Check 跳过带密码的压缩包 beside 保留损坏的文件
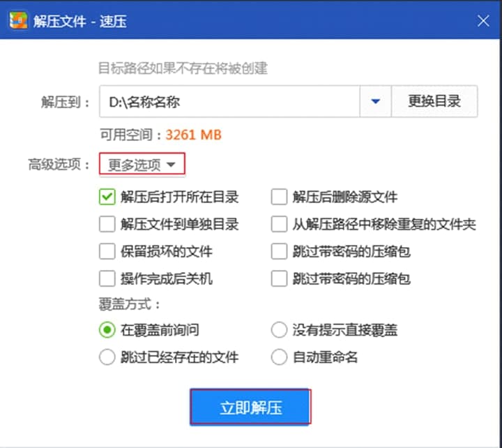Image resolution: width=502 pixels, height=448 pixels. point(279,251)
